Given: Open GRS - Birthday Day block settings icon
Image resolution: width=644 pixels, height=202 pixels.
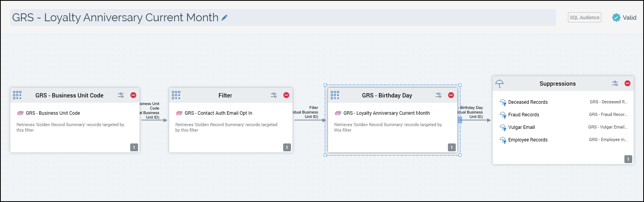Looking at the screenshot, I should tap(438, 95).
